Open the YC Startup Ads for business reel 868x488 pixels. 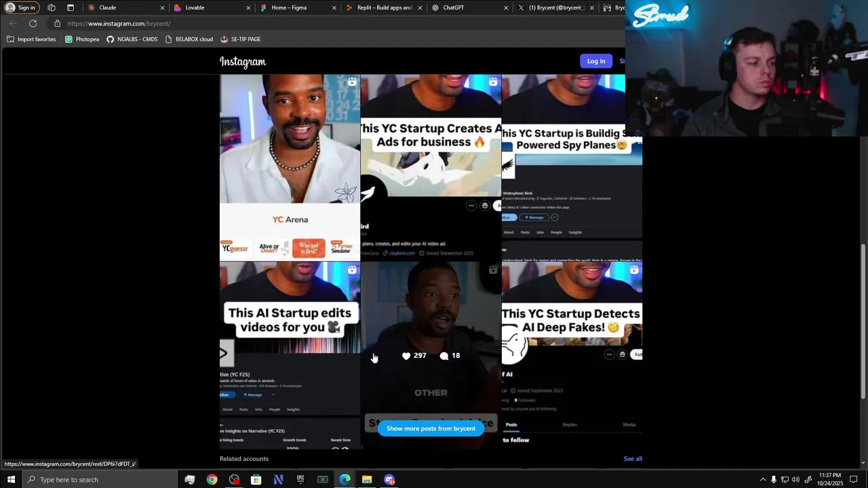click(431, 167)
